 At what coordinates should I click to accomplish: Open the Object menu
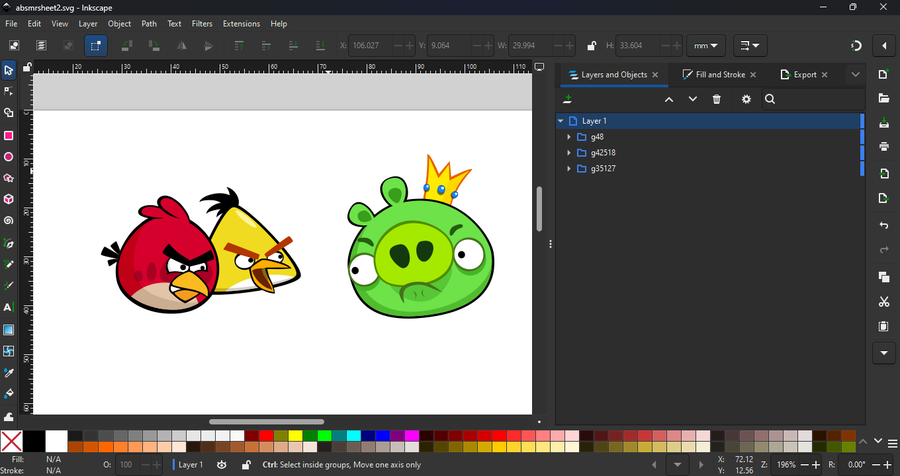[x=119, y=24]
